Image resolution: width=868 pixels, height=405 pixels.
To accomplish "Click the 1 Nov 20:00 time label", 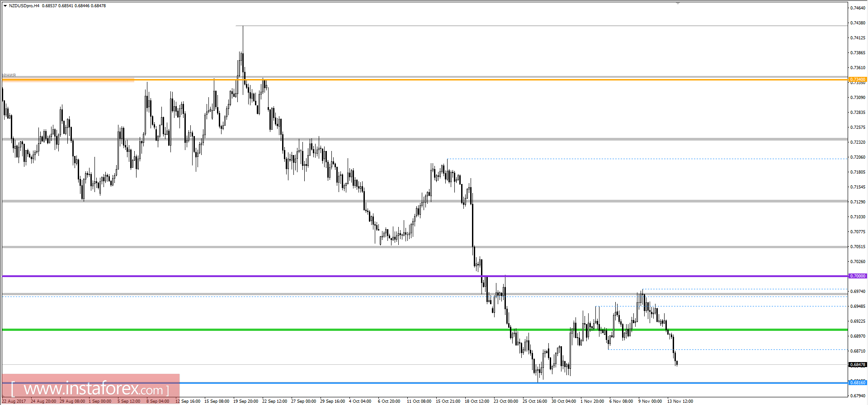I will (x=592, y=401).
